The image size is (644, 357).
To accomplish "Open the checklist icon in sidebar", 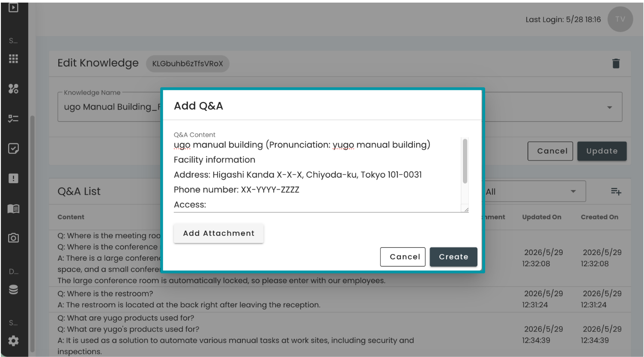I will click(13, 119).
